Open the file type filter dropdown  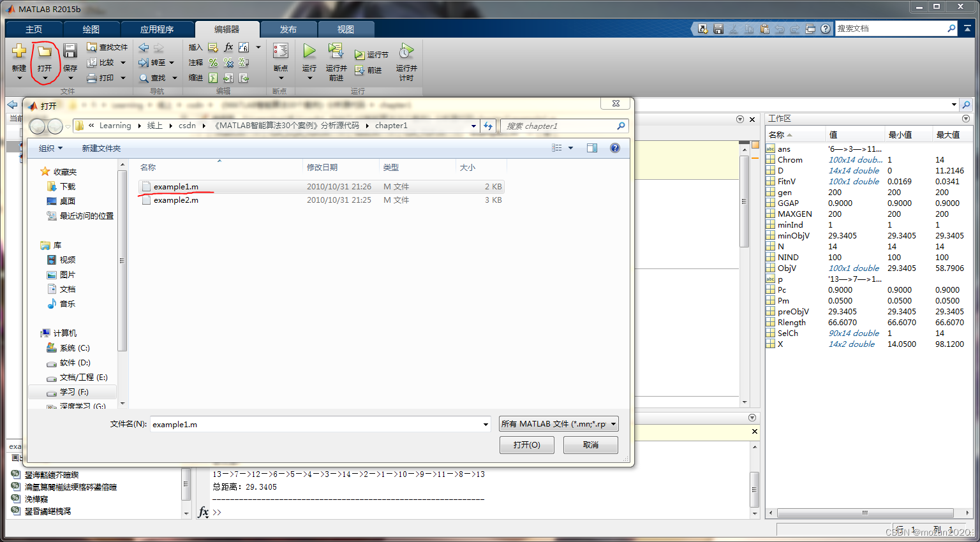tap(614, 424)
